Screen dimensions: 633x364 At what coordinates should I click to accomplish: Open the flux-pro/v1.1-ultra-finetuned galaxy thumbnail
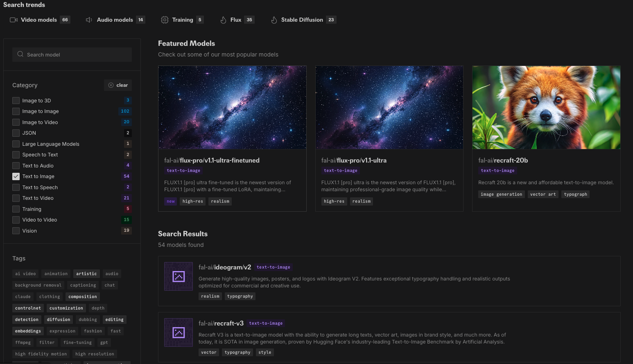[x=232, y=107]
